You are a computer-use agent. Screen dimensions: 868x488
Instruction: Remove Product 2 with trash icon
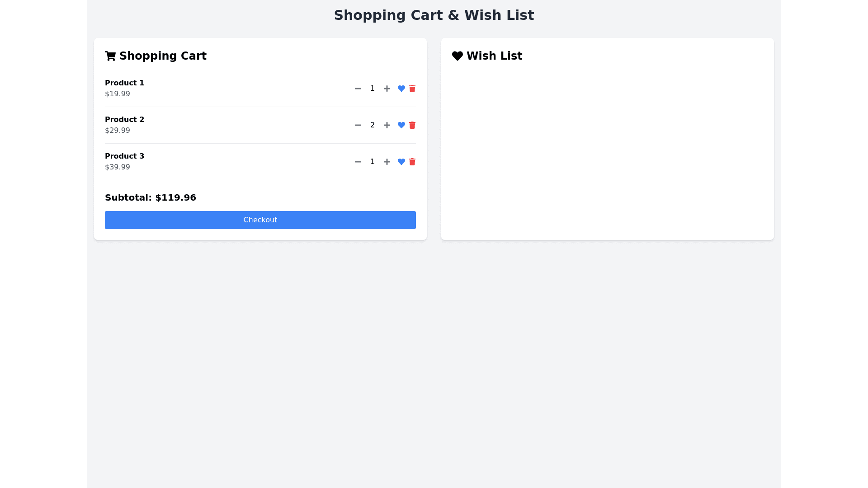click(x=412, y=125)
